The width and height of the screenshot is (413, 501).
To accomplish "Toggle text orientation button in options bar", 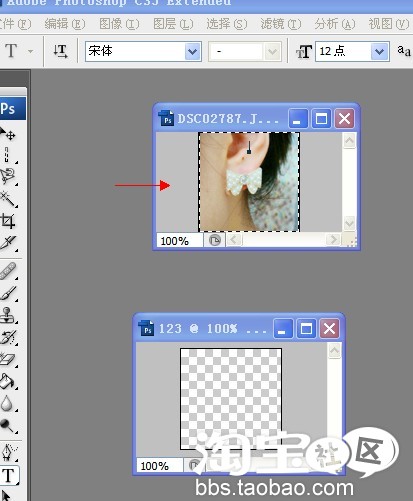I will point(60,51).
